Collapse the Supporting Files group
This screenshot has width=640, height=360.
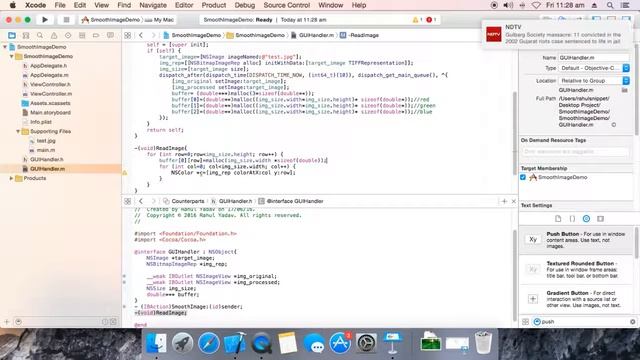click(18, 131)
